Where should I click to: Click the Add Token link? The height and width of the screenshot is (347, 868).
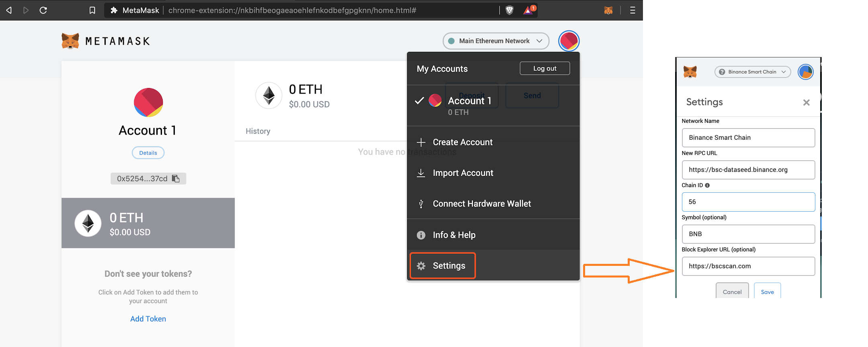pyautogui.click(x=148, y=319)
